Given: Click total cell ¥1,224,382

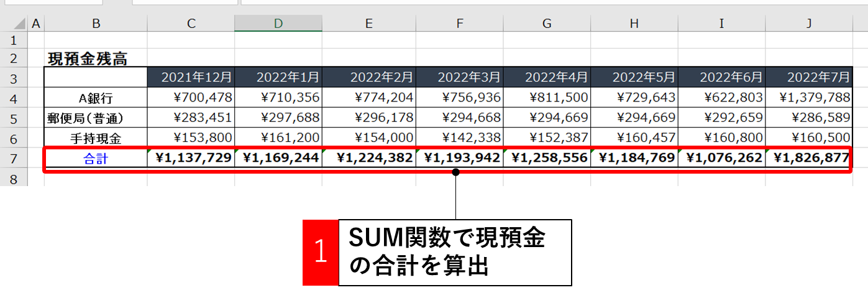Looking at the screenshot, I should point(369,158).
